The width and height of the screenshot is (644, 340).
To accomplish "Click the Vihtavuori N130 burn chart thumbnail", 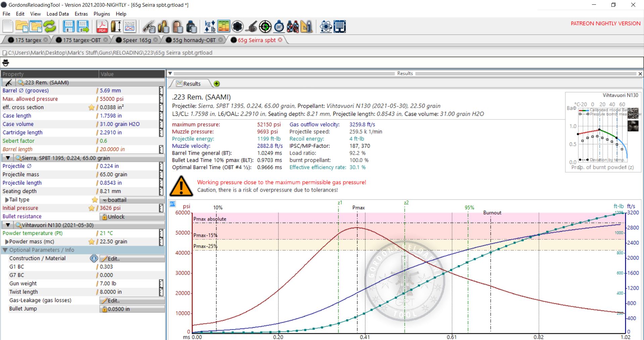I will pyautogui.click(x=603, y=132).
